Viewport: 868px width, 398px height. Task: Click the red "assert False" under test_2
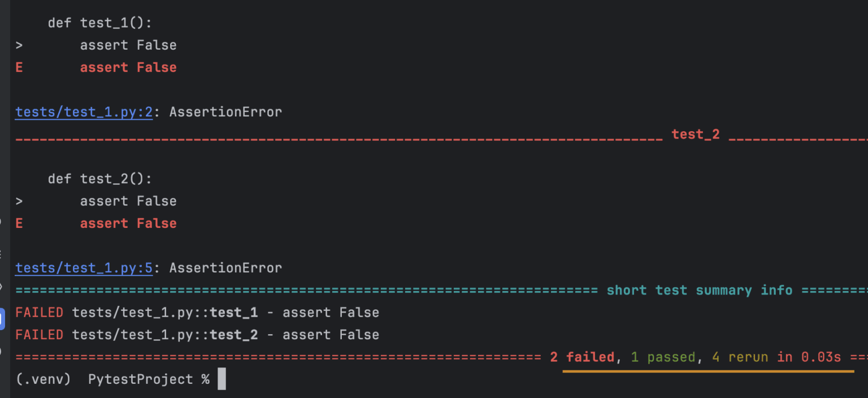click(128, 224)
